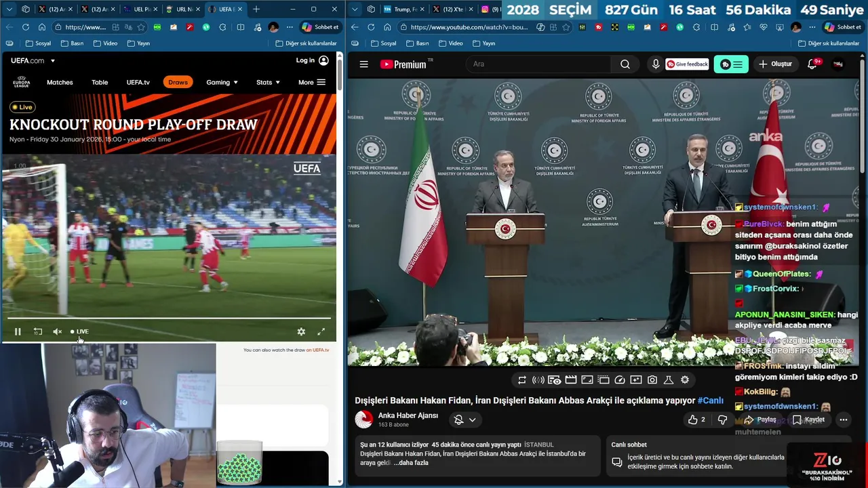Image resolution: width=868 pixels, height=488 pixels.
Task: Open Anka Haber Ajansı channel
Action: [408, 415]
